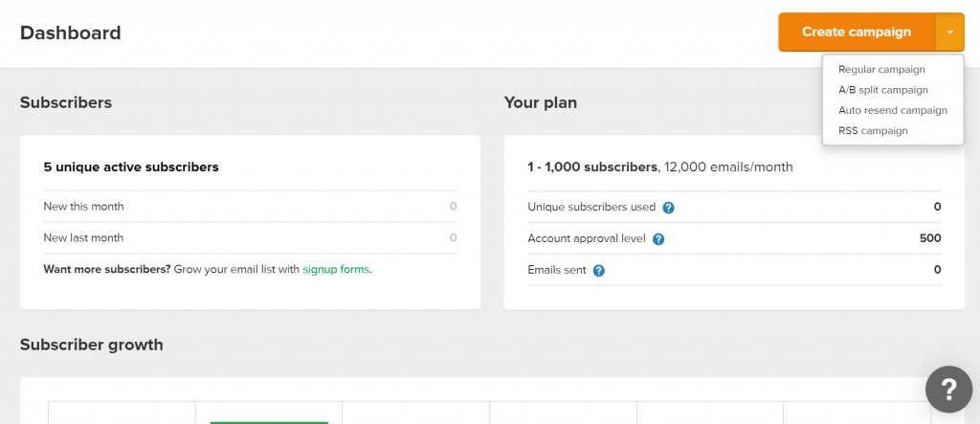Click the 1 - 1,000 subscribers plan text

tap(592, 167)
